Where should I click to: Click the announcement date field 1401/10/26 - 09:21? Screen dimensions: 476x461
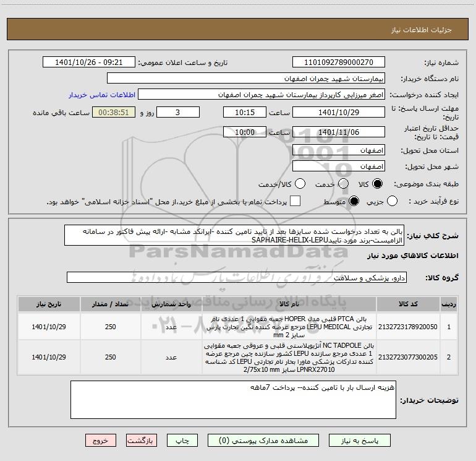89,62
